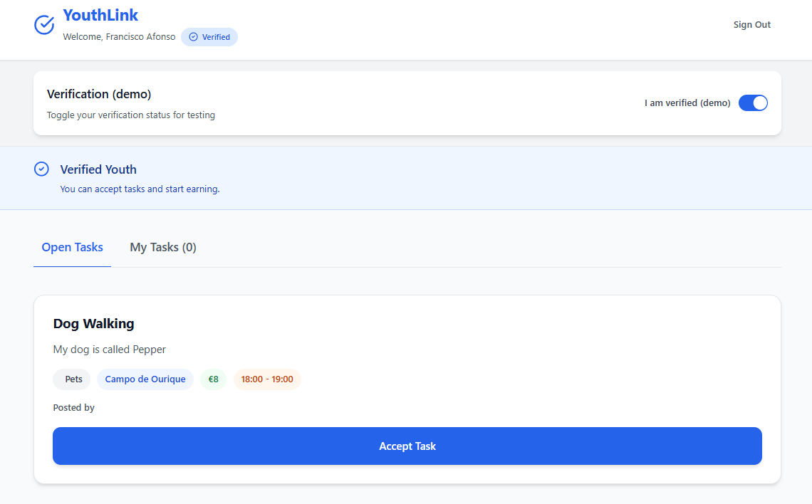Click the My dog is called Pepper description

[109, 350]
